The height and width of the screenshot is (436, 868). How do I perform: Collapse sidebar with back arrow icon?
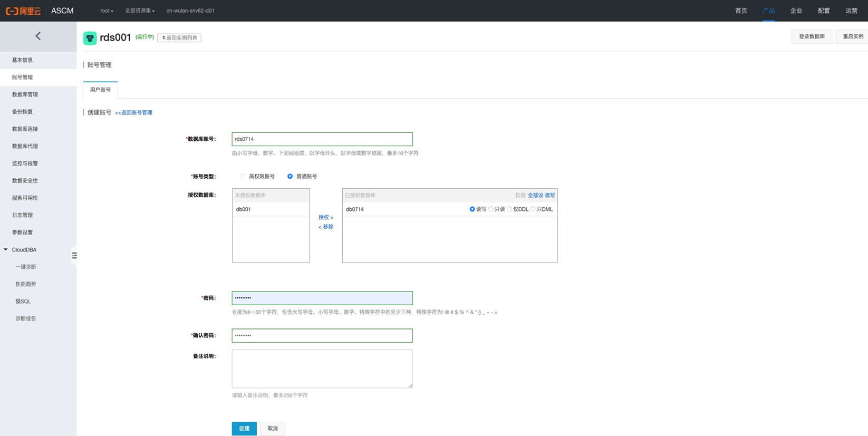pyautogui.click(x=38, y=36)
